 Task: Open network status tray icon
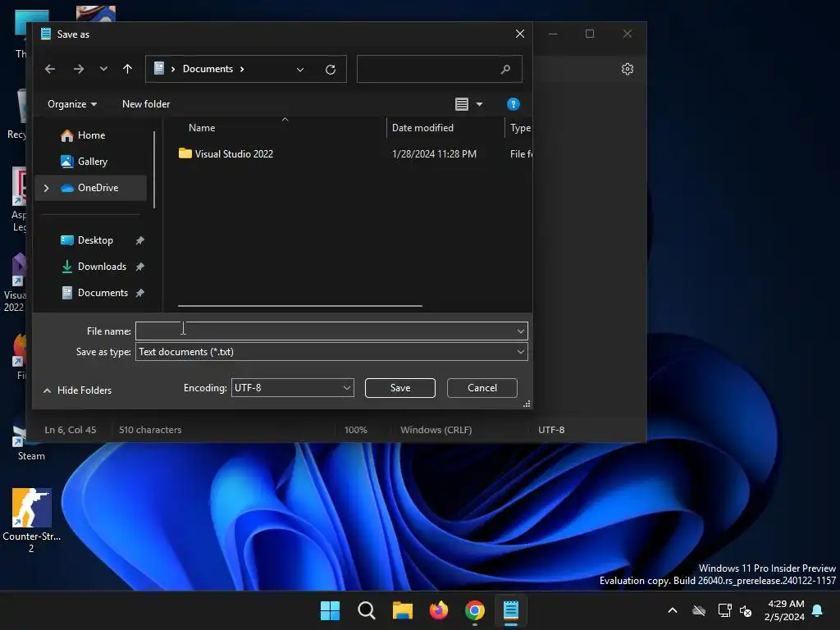click(x=725, y=610)
